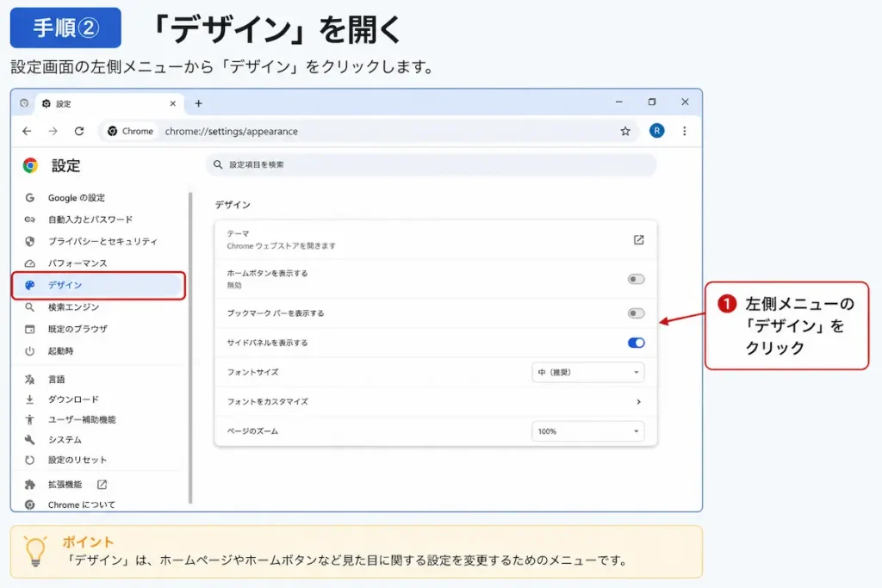Image resolution: width=882 pixels, height=588 pixels.
Task: Open the external link icon next to 拡張機能
Action: (x=102, y=484)
